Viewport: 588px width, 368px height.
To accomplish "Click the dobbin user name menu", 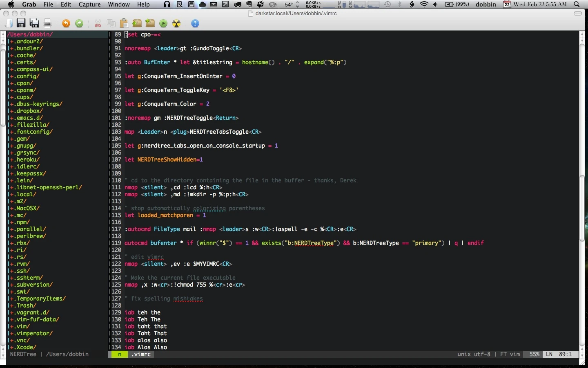I will [x=486, y=4].
